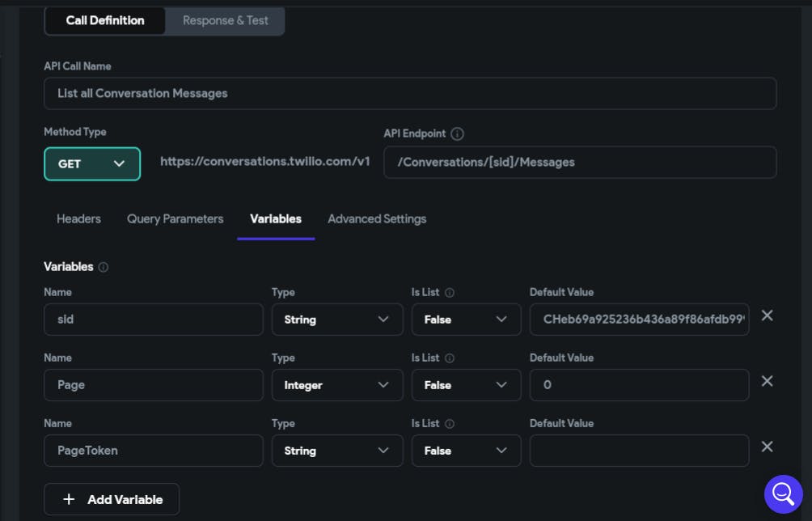The width and height of the screenshot is (812, 521).
Task: Open the search chat bubble button
Action: (783, 493)
